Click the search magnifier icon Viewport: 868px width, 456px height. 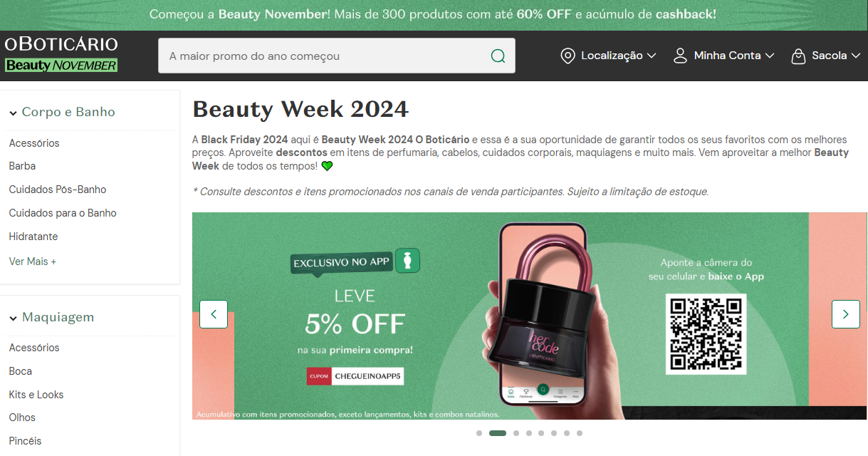(x=498, y=56)
